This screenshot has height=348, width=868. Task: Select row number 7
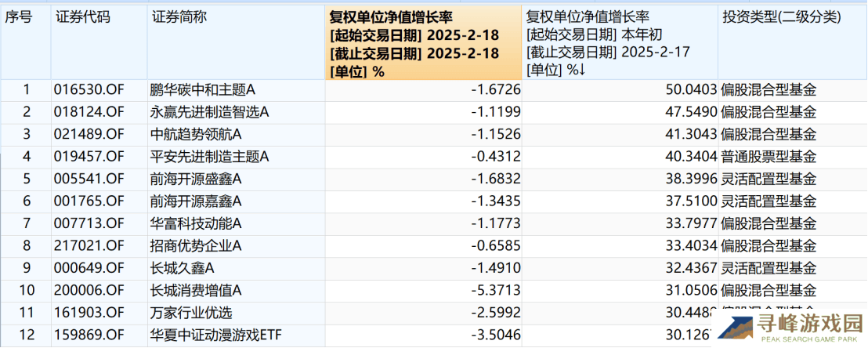tap(26, 224)
